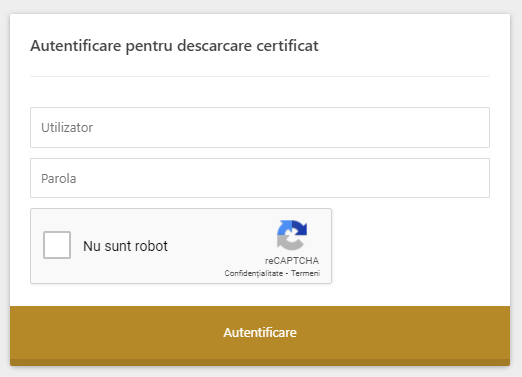The image size is (522, 377).
Task: Click the word 'certificat' in the title
Action: pos(287,46)
